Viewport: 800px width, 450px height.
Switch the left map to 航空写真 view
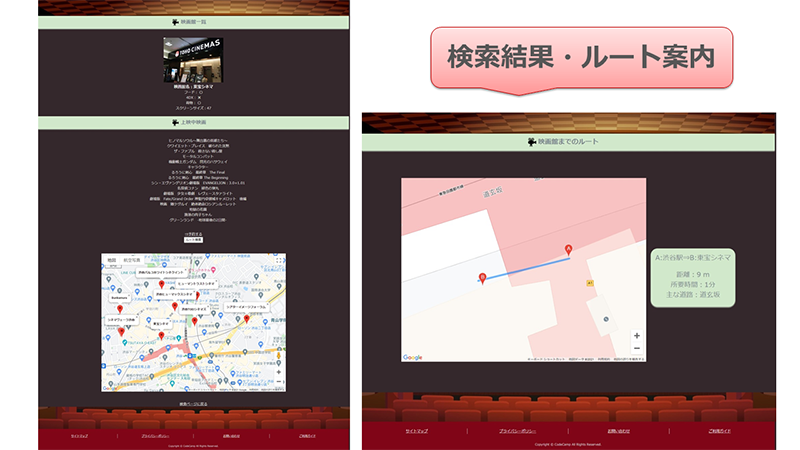[x=132, y=260]
